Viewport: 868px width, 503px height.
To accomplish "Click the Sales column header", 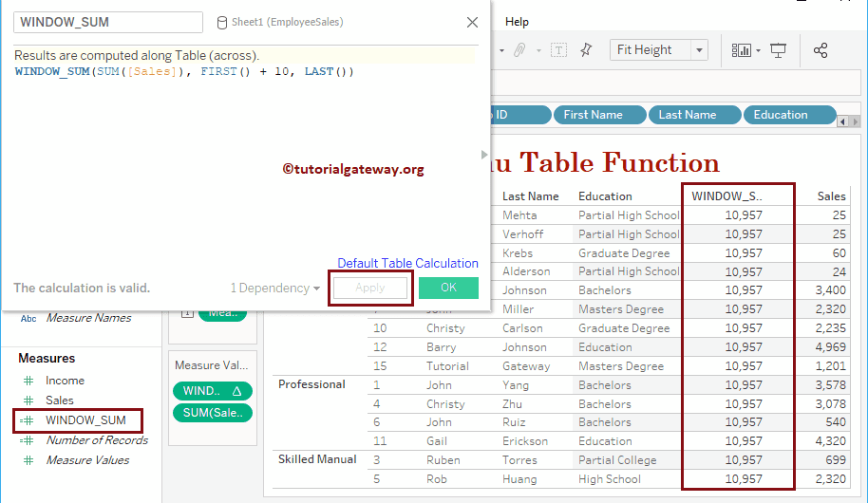I will (832, 196).
